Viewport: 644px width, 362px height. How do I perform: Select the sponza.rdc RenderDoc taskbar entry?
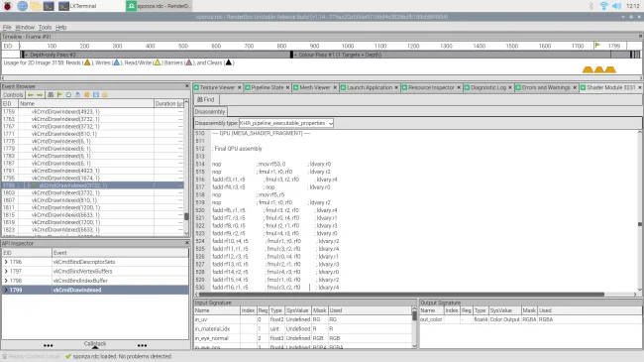coord(159,6)
